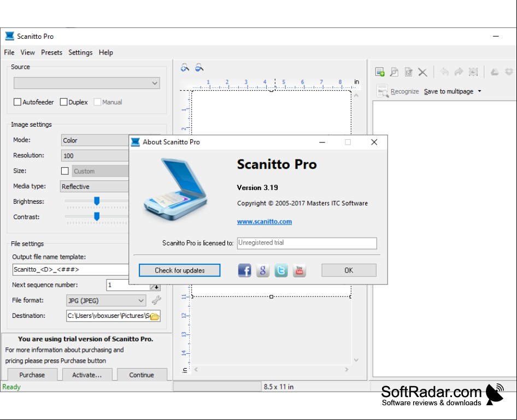Click the Google Drive upload icon
The width and height of the screenshot is (517, 420).
495,72
